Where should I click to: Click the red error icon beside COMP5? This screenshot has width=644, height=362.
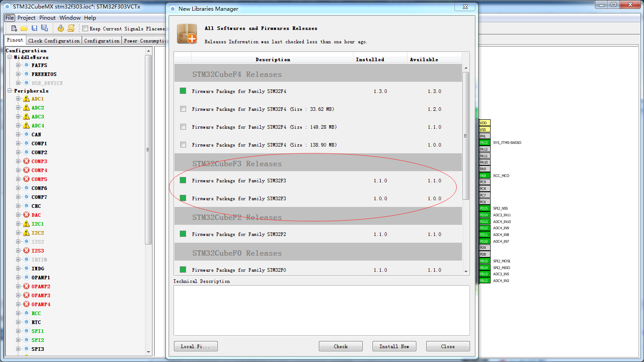point(26,179)
